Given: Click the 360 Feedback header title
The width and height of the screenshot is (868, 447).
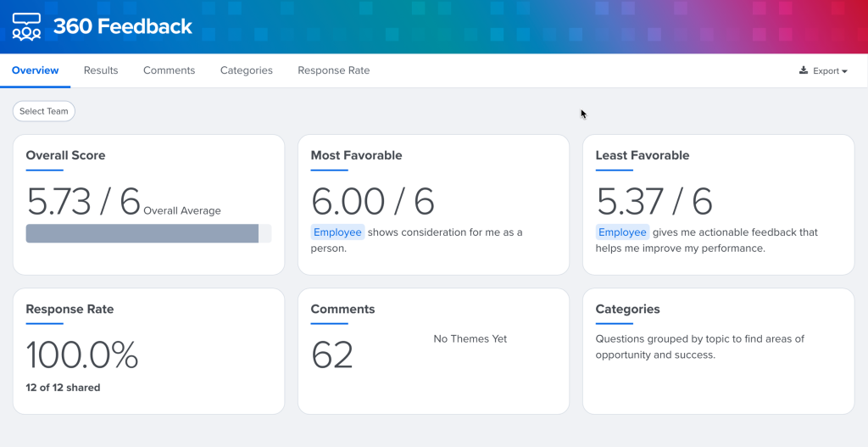Looking at the screenshot, I should pyautogui.click(x=123, y=27).
